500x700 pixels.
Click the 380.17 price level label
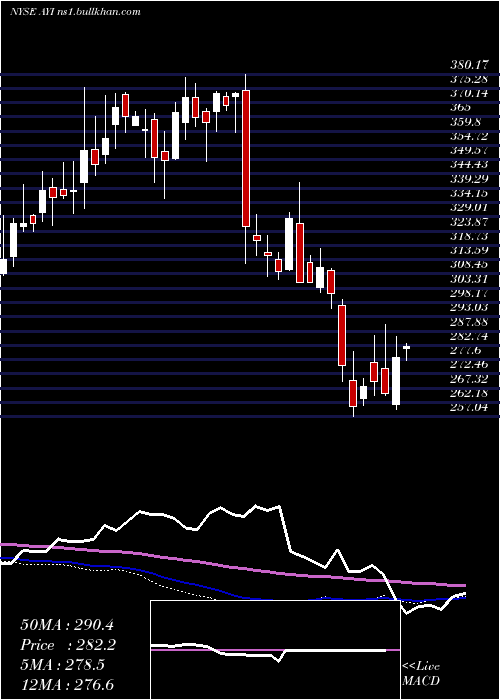[x=469, y=65]
